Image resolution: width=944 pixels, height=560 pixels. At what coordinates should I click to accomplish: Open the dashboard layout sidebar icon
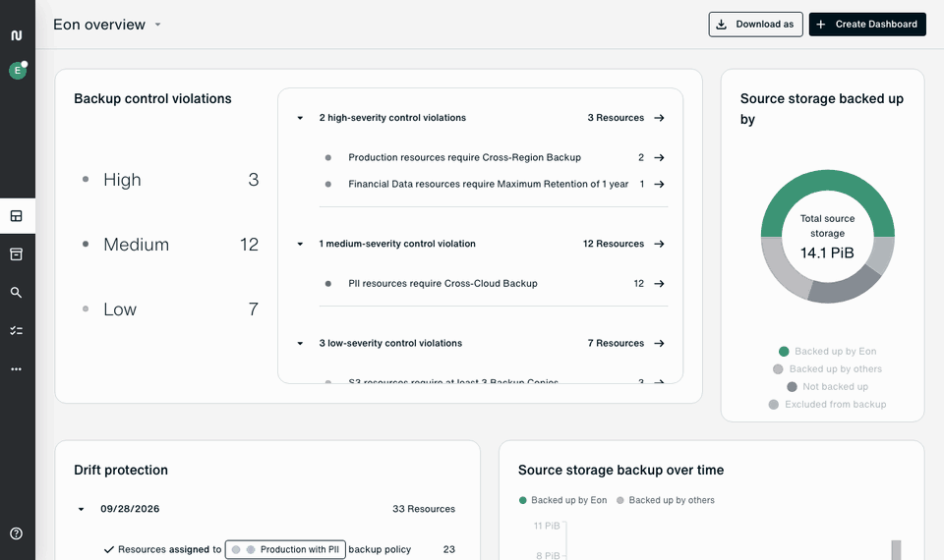(x=17, y=216)
